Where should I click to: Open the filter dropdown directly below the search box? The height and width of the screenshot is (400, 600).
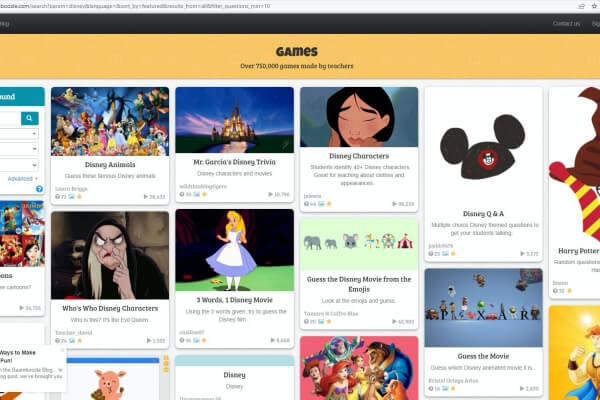point(19,134)
